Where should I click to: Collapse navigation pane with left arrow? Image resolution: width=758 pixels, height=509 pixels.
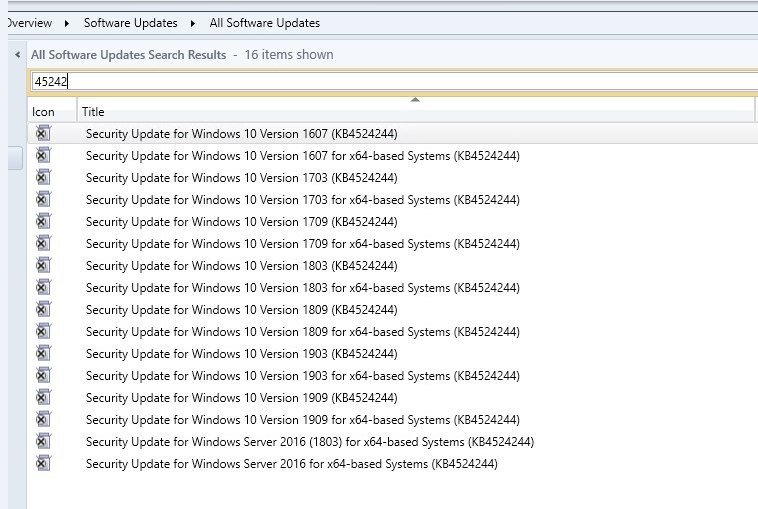tap(18, 55)
